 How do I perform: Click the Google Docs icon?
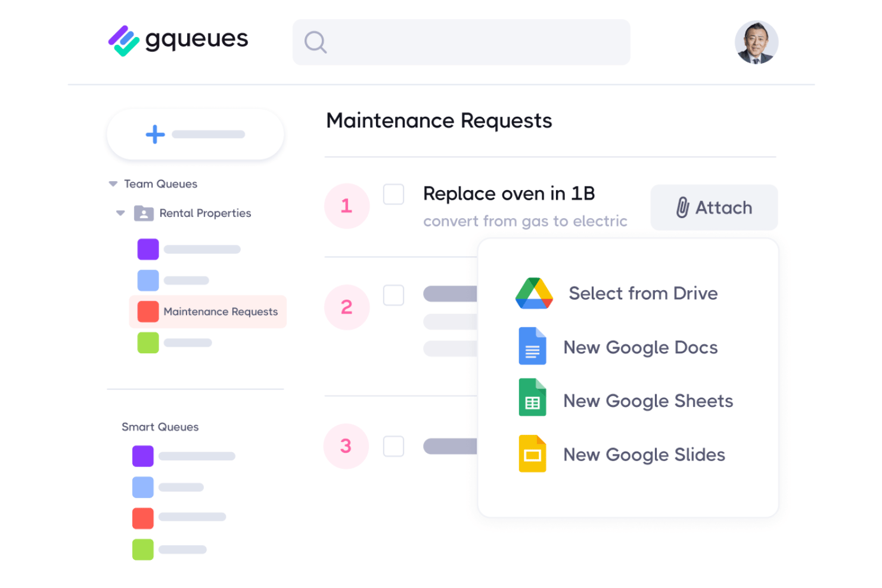click(x=532, y=346)
